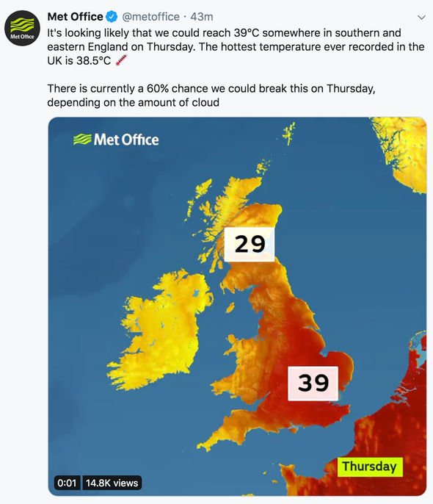
Task: Click the 39 temperature label on England
Action: pyautogui.click(x=313, y=384)
